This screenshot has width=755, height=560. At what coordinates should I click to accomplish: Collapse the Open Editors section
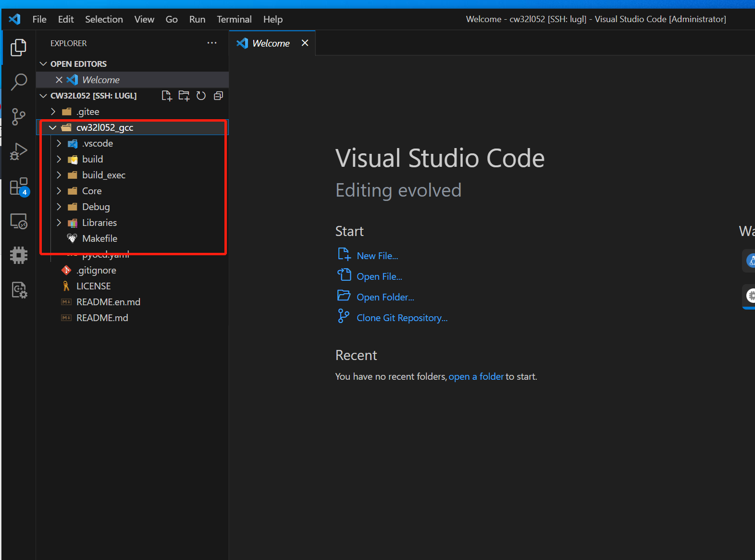point(43,64)
